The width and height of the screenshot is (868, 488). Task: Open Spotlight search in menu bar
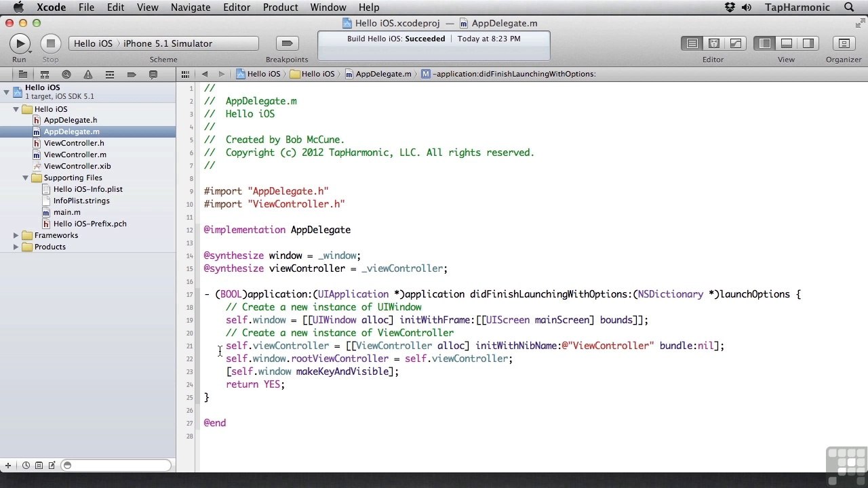coord(849,7)
